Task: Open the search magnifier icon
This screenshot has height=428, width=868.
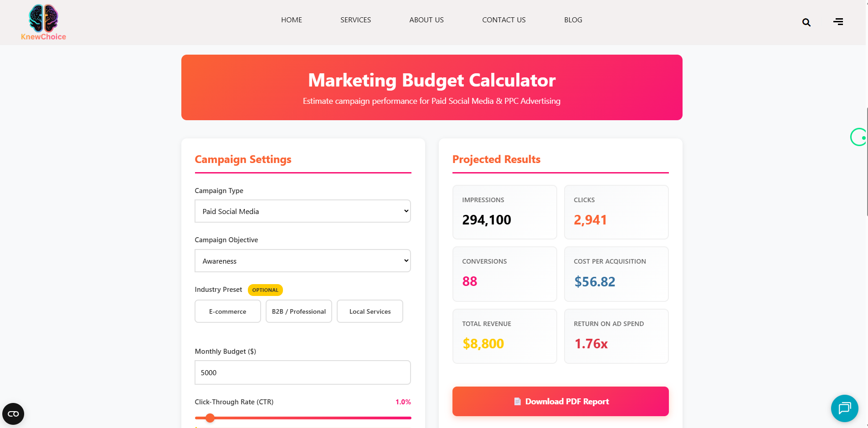Action: (806, 22)
